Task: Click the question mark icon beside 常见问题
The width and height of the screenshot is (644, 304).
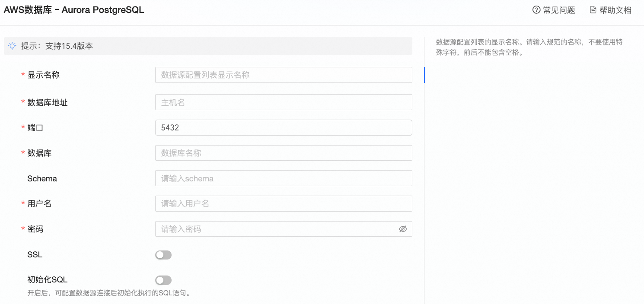Action: click(x=536, y=10)
